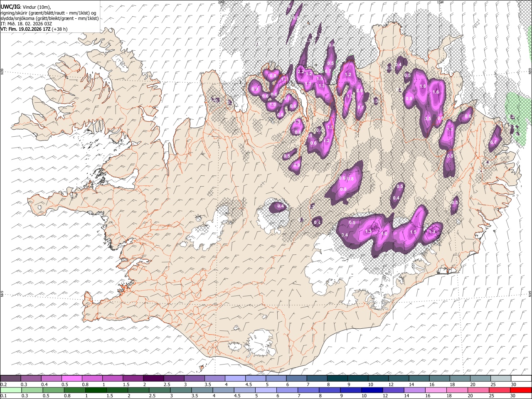Screen dimensions: 532x399
Task: Pick the upper scale swatch between 1 and 1.5
Action: pos(113,378)
